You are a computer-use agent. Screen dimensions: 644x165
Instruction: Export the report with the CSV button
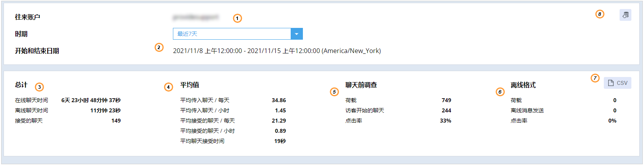617,83
